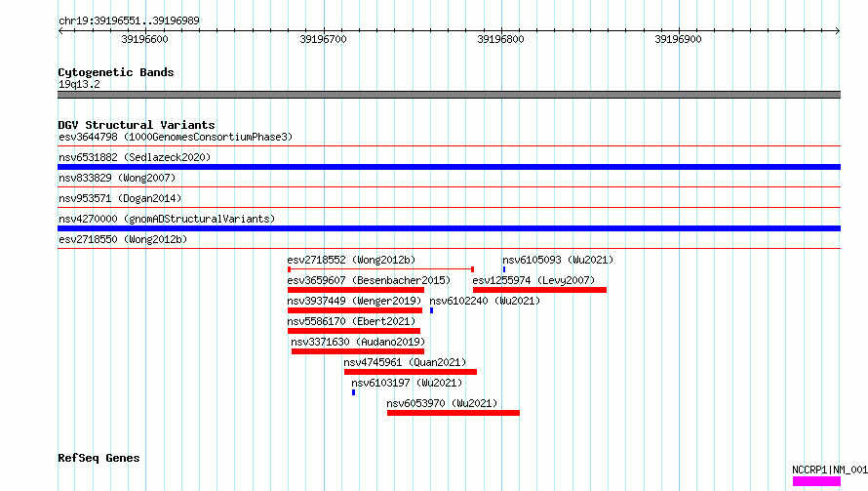Select the nsv4270000 (gnomADStructuralVariants) blue bar

point(449,228)
